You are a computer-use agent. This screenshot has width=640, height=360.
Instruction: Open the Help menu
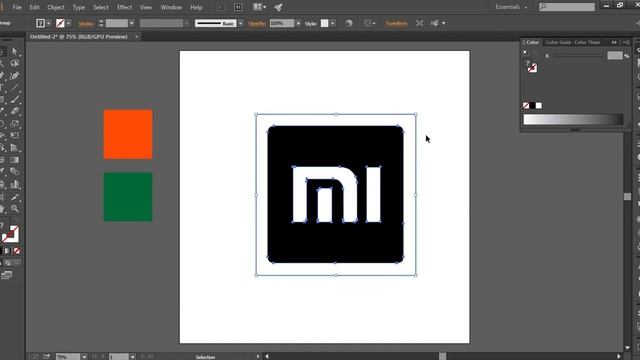point(196,7)
